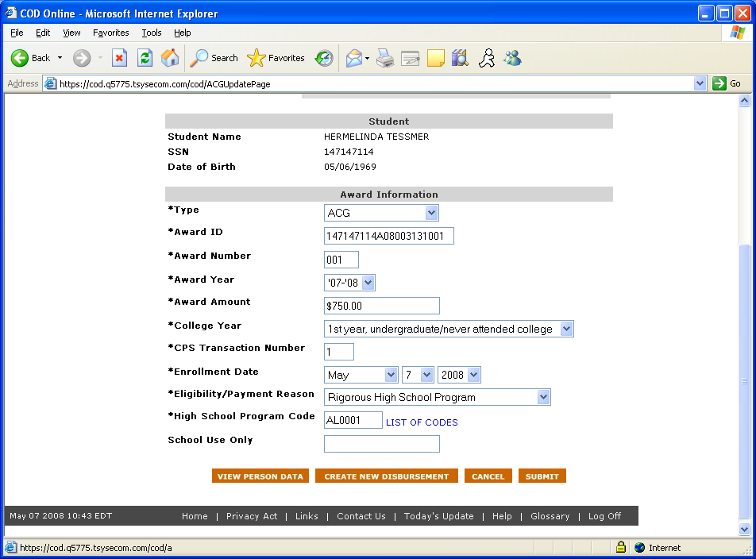
Task: Open the File menu
Action: [x=17, y=33]
